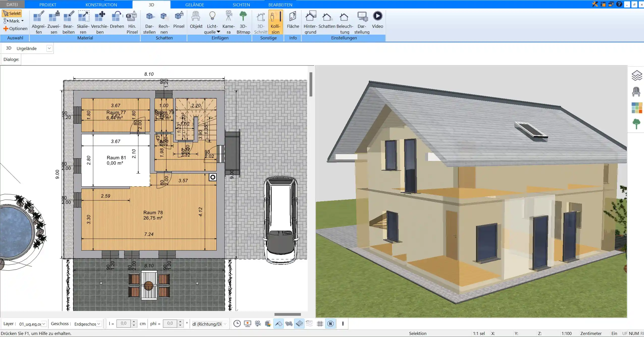Switch to the SICHTEN tab
The height and width of the screenshot is (337, 644).
(x=241, y=5)
